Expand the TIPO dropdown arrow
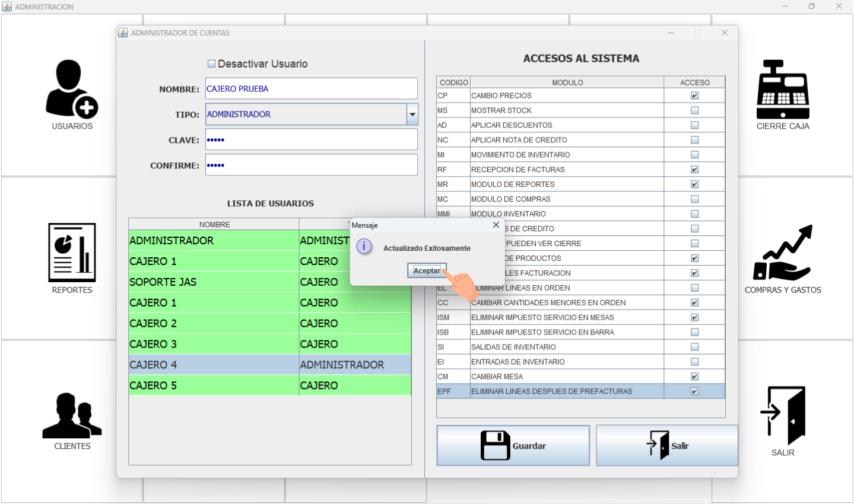Image resolution: width=854 pixels, height=504 pixels. [412, 114]
